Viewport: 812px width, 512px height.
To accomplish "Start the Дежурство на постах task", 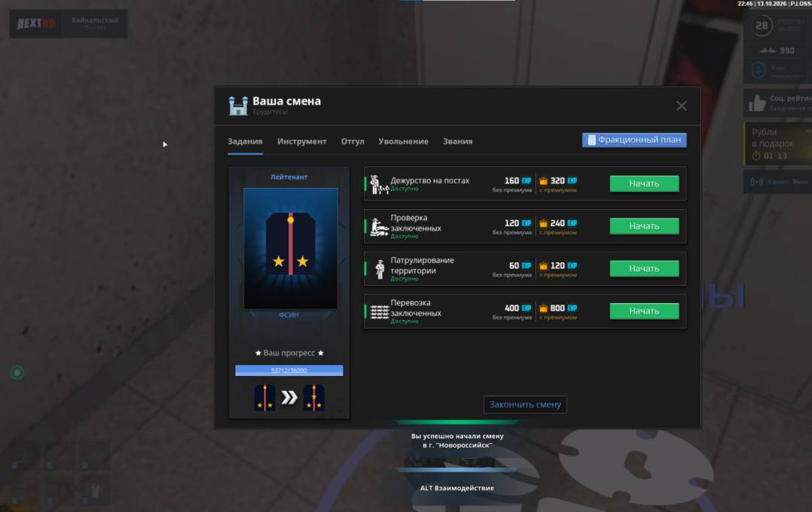I will tap(644, 183).
